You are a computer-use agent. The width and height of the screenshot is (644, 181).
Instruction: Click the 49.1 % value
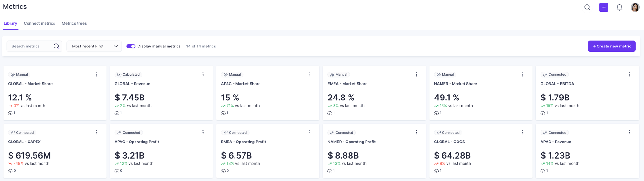[x=447, y=98]
